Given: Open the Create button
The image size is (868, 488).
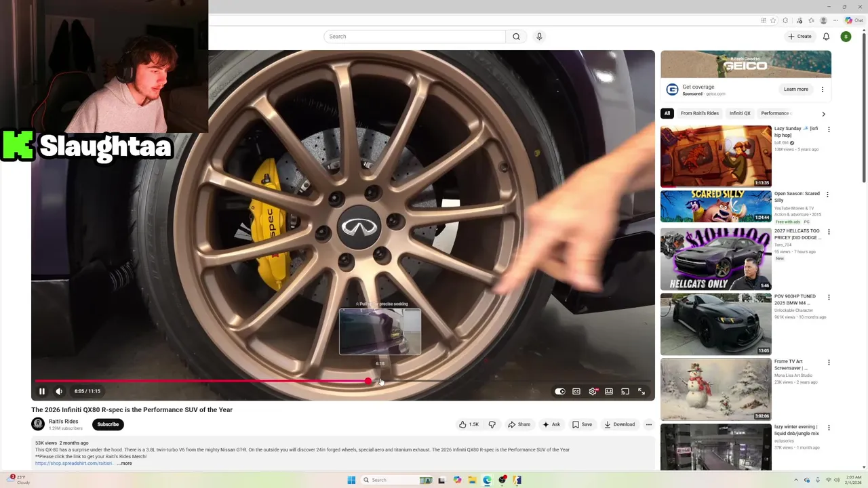Looking at the screenshot, I should click(x=800, y=37).
